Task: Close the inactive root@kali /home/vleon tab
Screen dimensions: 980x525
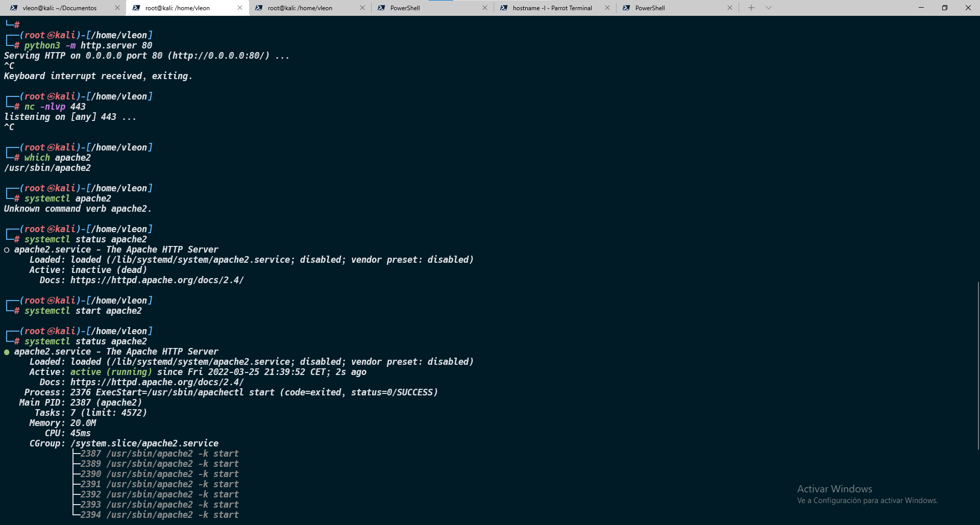Action: pos(362,8)
